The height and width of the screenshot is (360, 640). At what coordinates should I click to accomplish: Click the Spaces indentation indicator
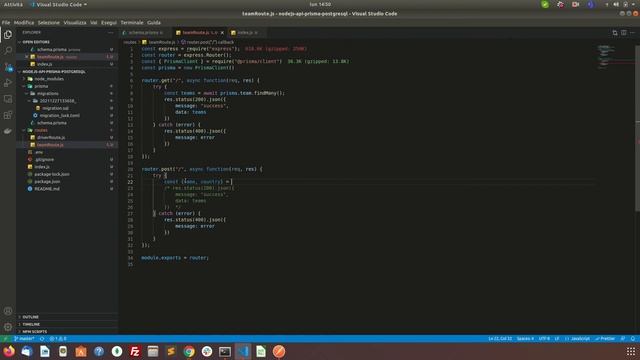coord(525,339)
